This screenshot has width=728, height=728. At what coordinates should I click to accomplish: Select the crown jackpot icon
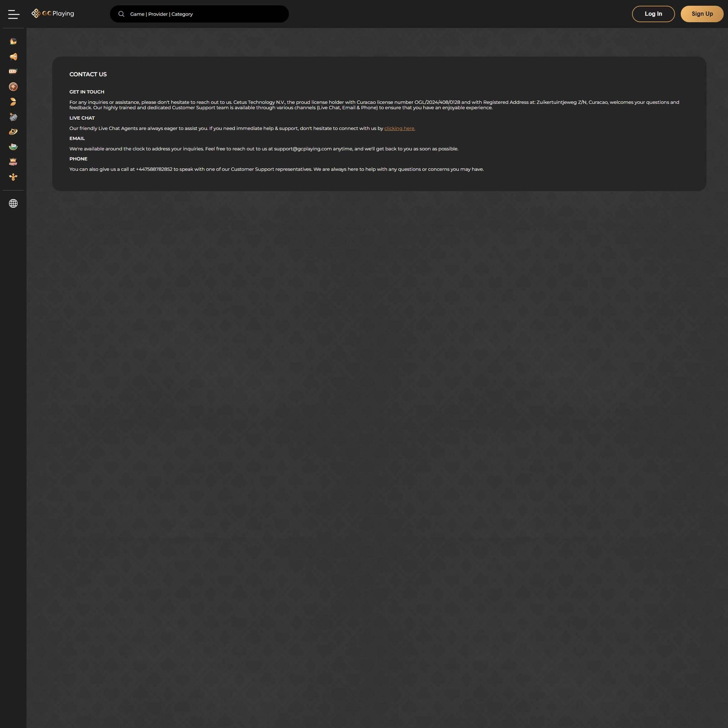pos(13,162)
